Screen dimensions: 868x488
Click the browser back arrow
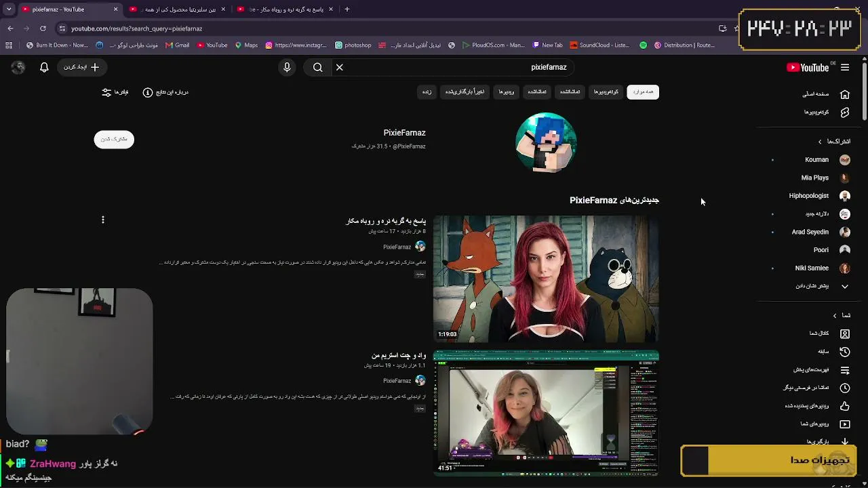tap(10, 28)
